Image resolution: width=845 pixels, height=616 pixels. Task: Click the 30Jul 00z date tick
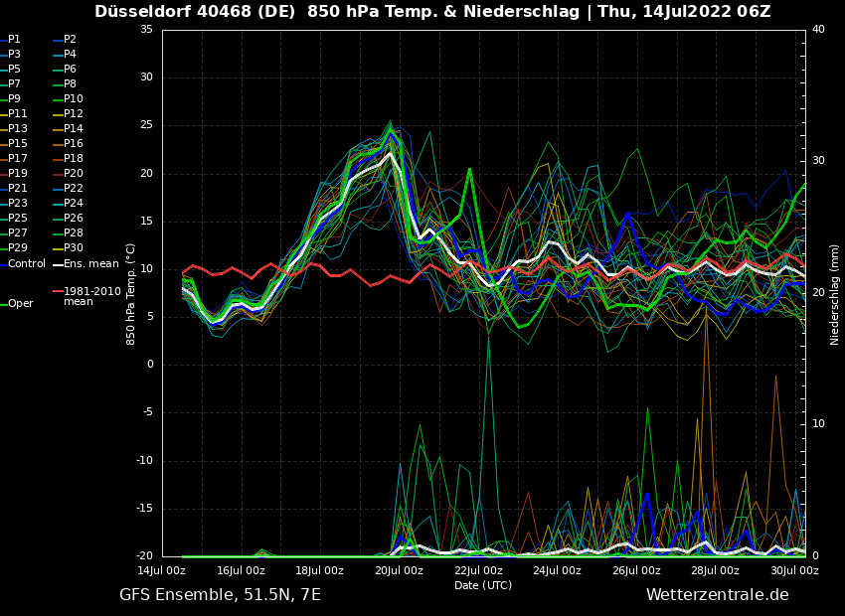coord(793,570)
